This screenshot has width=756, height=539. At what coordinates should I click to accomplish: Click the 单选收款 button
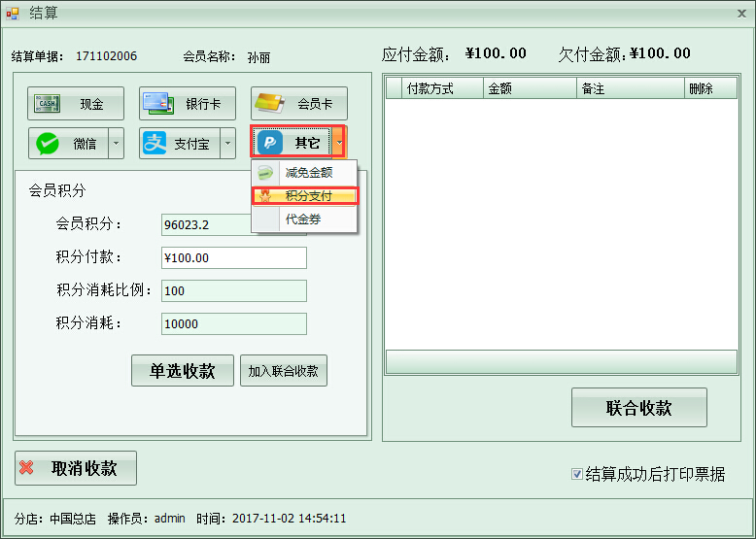pyautogui.click(x=183, y=370)
